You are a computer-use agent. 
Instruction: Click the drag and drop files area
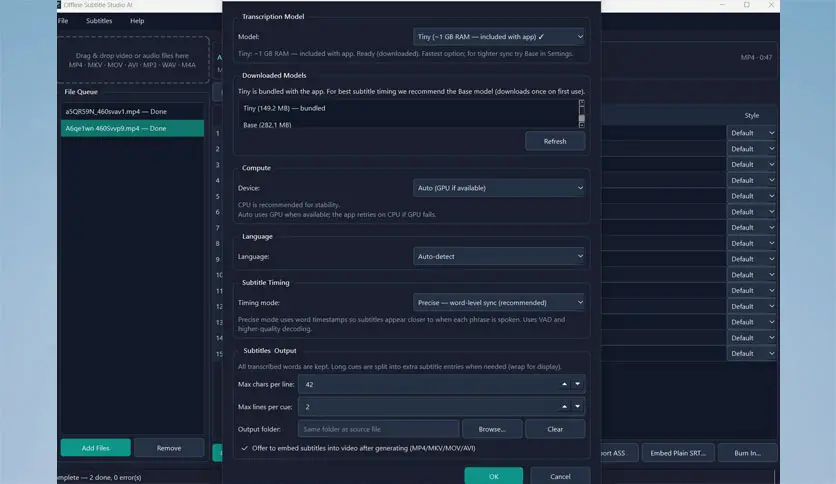click(132, 60)
